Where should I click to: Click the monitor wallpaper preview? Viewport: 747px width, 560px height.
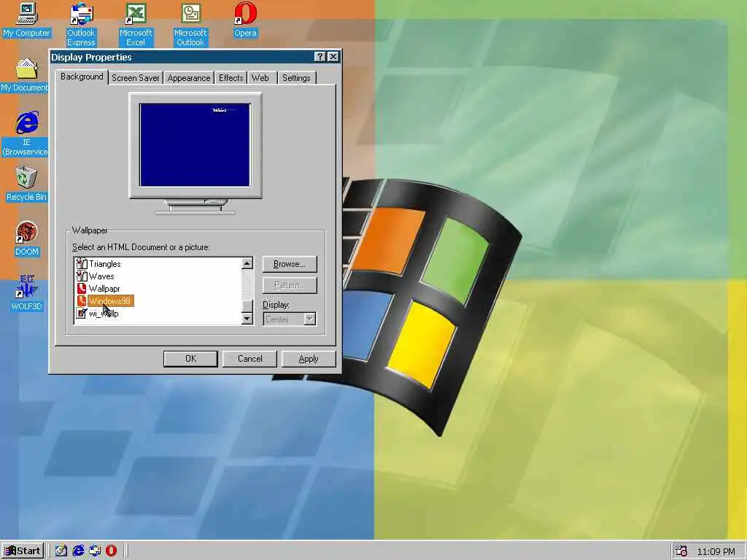(x=195, y=145)
